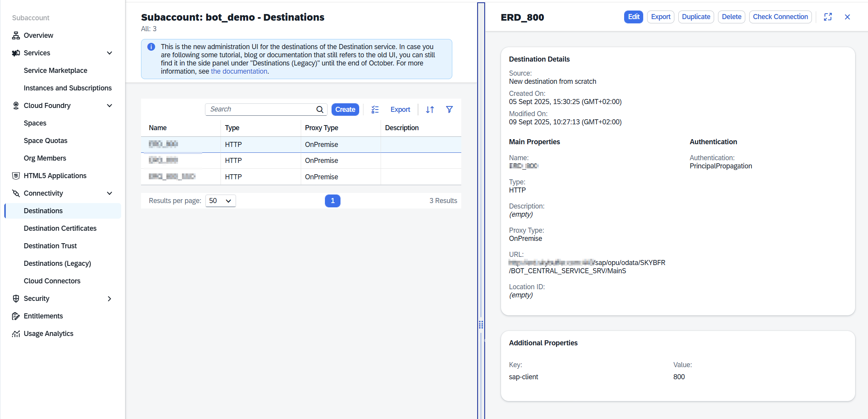Click the panel splitter drag handle
The width and height of the screenshot is (868, 419).
(481, 325)
